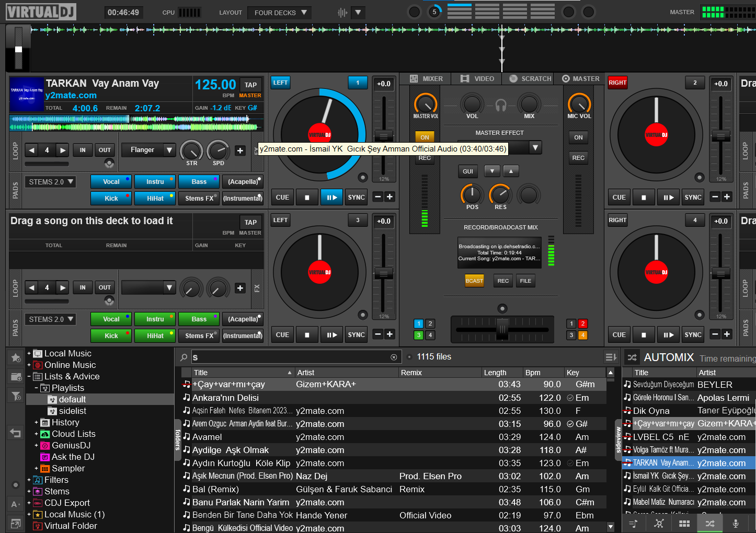Toggle deck 1's SYNC button
The image size is (756, 533).
357,198
